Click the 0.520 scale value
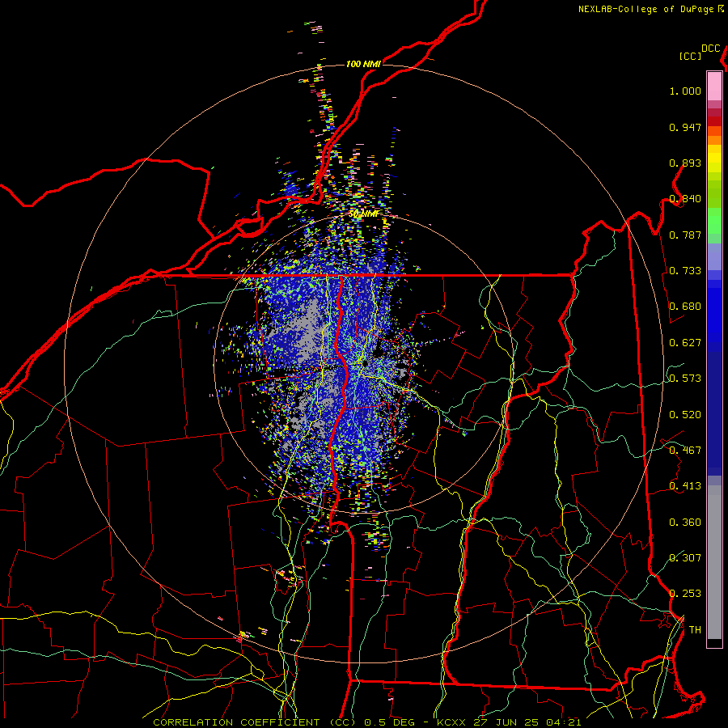 685,415
